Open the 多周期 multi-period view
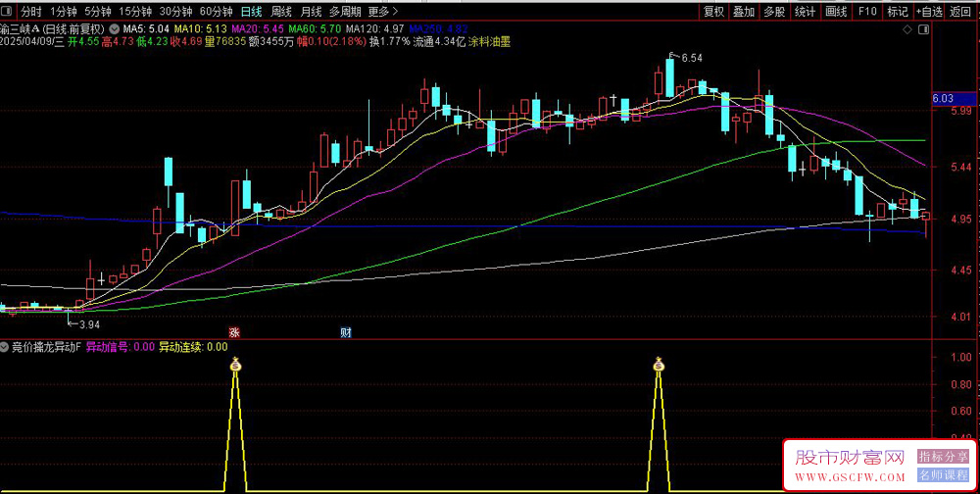 click(x=344, y=11)
